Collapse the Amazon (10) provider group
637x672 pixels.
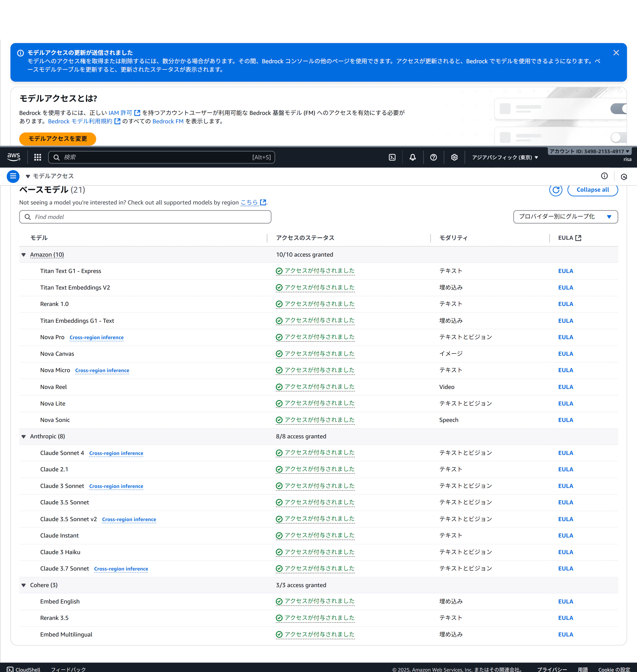pyautogui.click(x=23, y=255)
